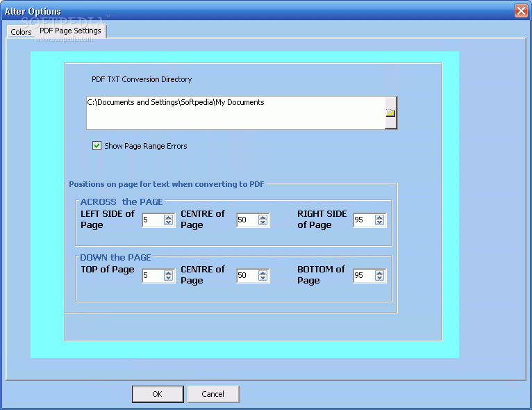Open the folder browse icon for conversion directory
The image size is (532, 410).
390,113
